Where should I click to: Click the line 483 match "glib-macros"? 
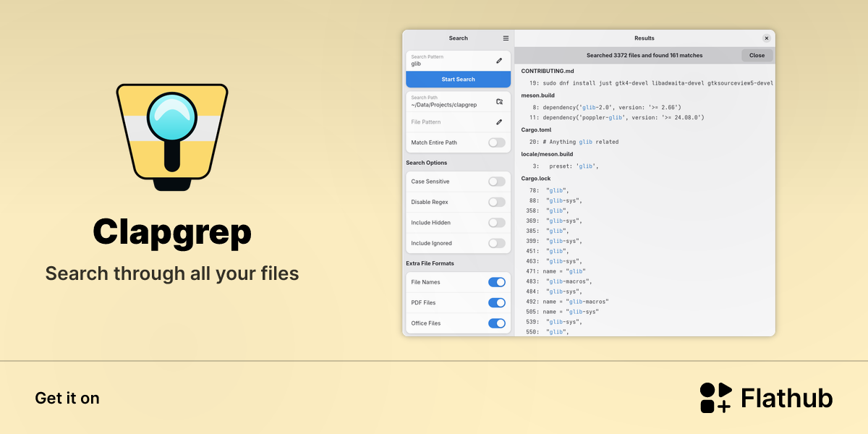pyautogui.click(x=559, y=281)
